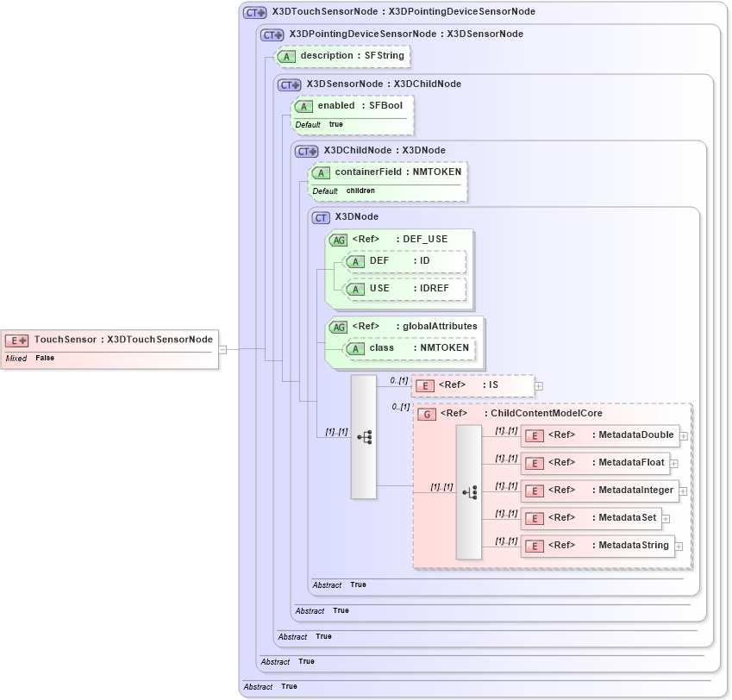Select the description : SFString attribute label
The height and width of the screenshot is (700, 732).
(x=353, y=55)
